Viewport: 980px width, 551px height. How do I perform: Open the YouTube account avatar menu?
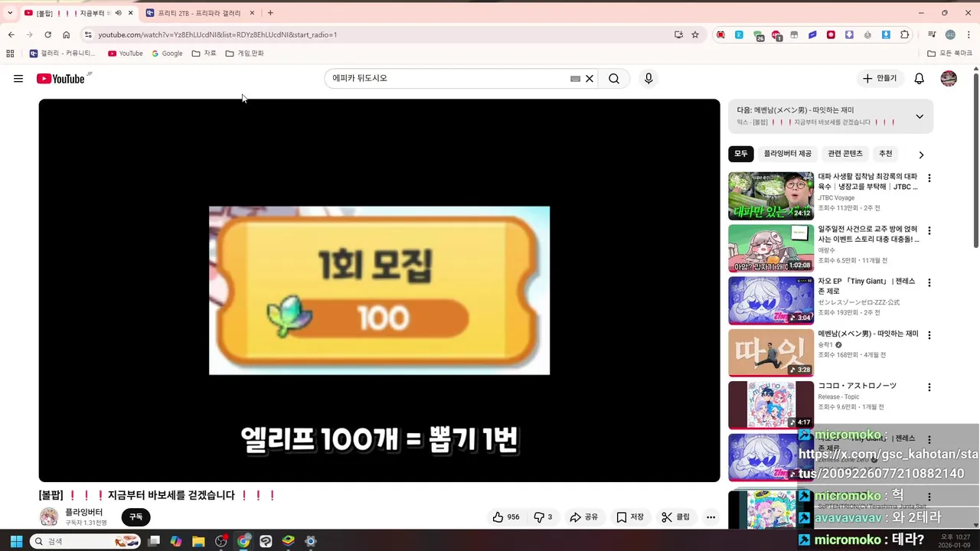point(949,78)
